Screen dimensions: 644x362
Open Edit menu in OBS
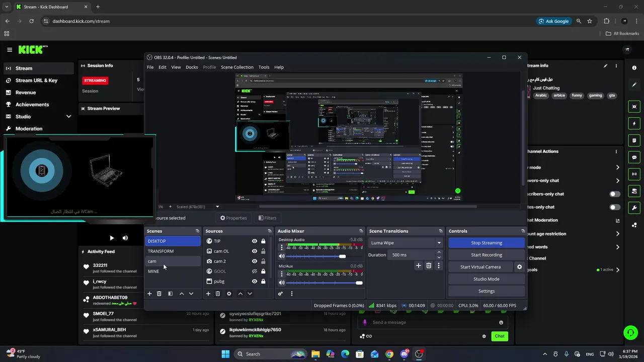[163, 67]
